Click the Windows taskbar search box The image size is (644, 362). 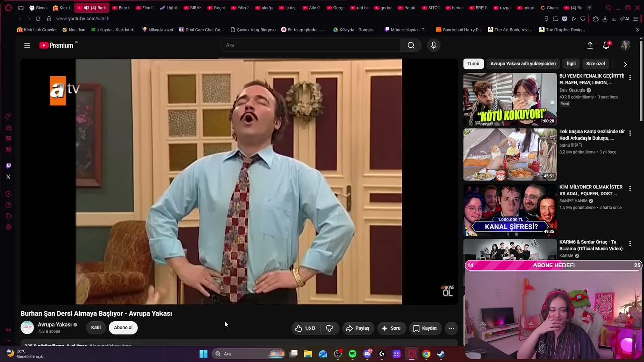[249, 354]
